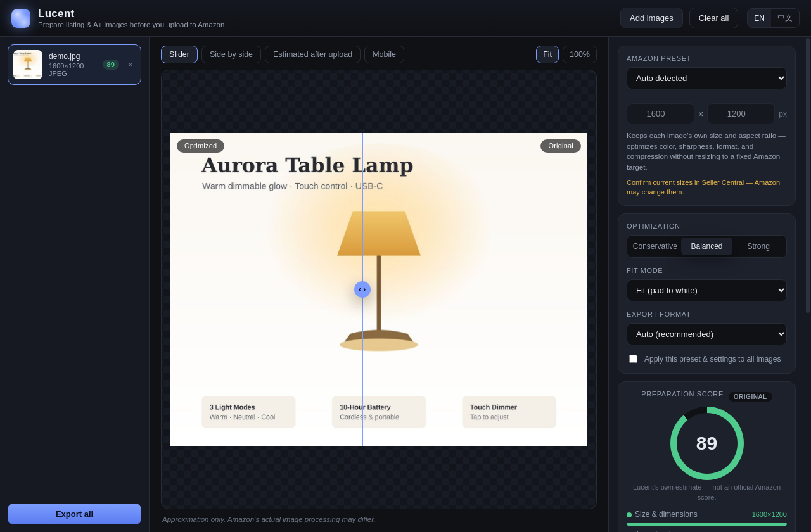Viewport: 811px width, 532px height.
Task: Check Apply this preset to all images
Action: pos(633,359)
